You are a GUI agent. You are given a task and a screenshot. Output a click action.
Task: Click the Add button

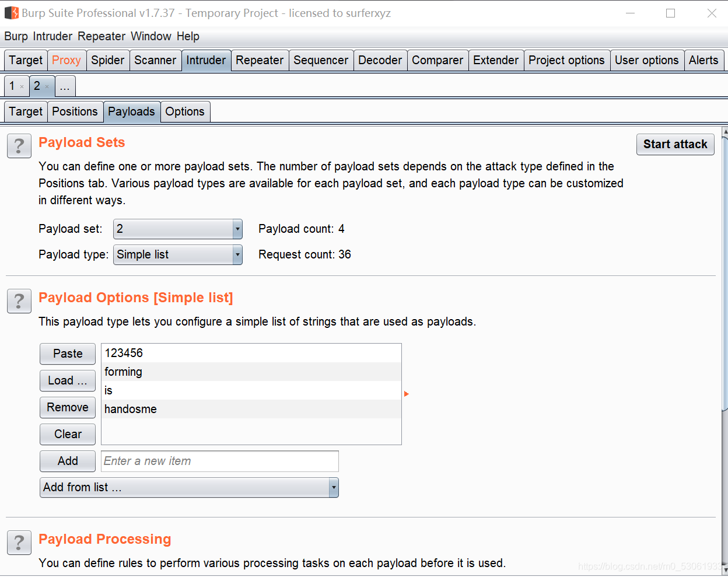click(68, 461)
